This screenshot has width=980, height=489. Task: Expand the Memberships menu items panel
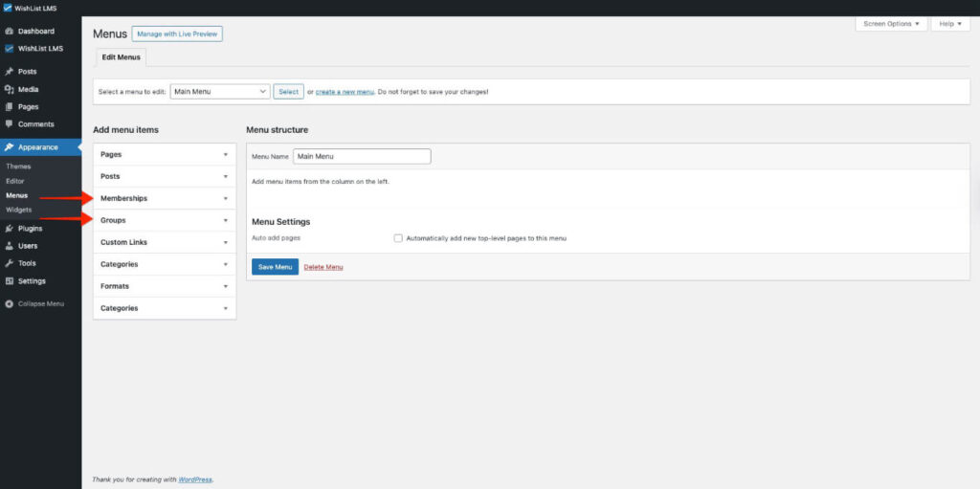click(165, 198)
